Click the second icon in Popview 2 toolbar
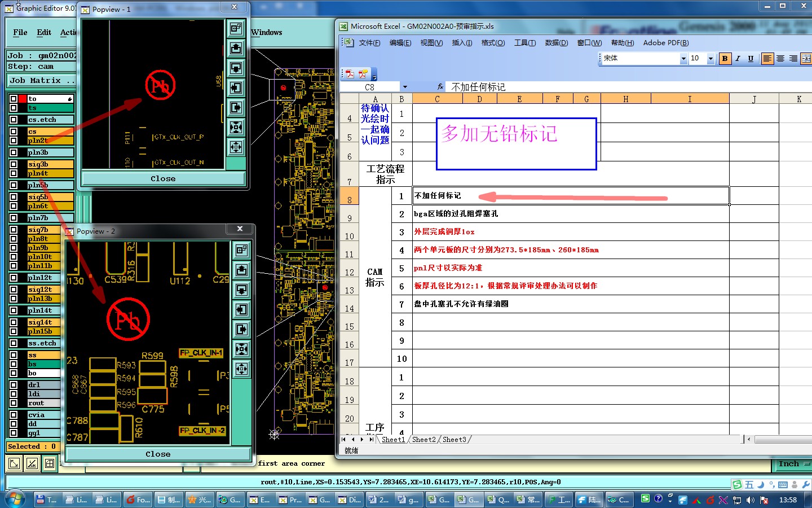This screenshot has width=812, height=508. [x=241, y=270]
